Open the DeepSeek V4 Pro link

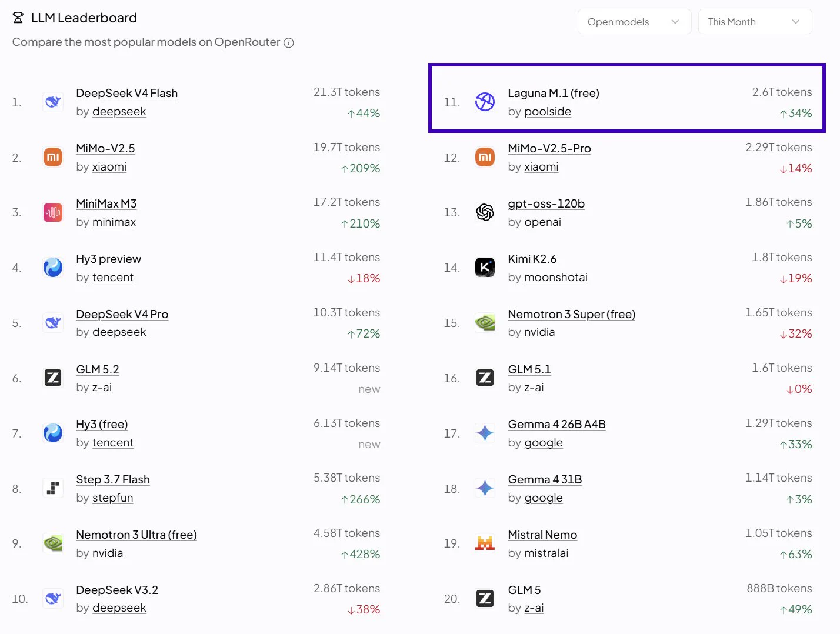(122, 314)
